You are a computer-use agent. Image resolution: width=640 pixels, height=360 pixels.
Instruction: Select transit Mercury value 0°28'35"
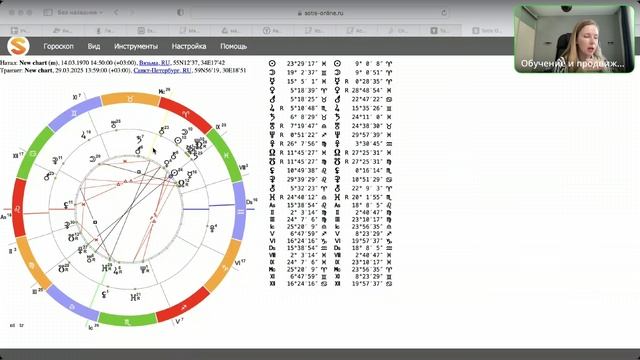pyautogui.click(x=368, y=82)
